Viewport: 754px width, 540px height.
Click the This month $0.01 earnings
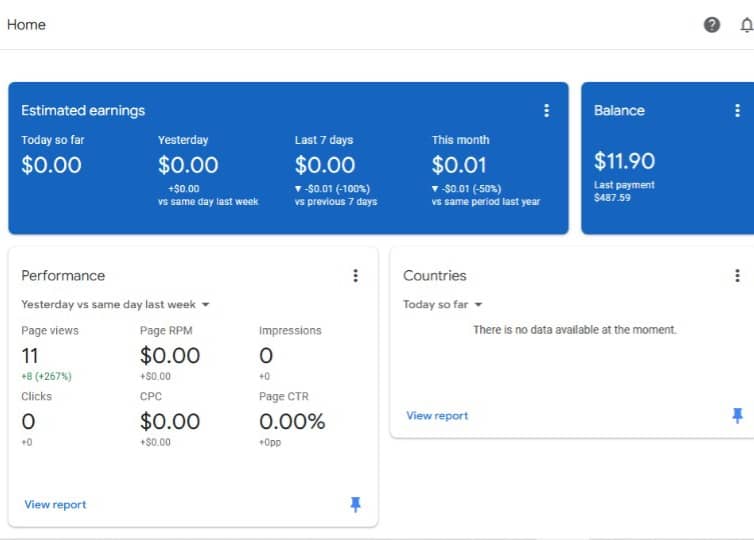(459, 165)
